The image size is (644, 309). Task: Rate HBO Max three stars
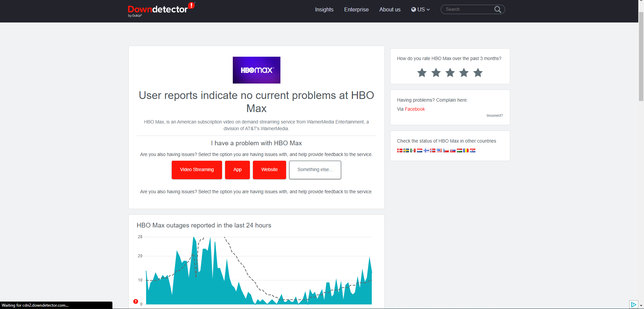(x=450, y=72)
